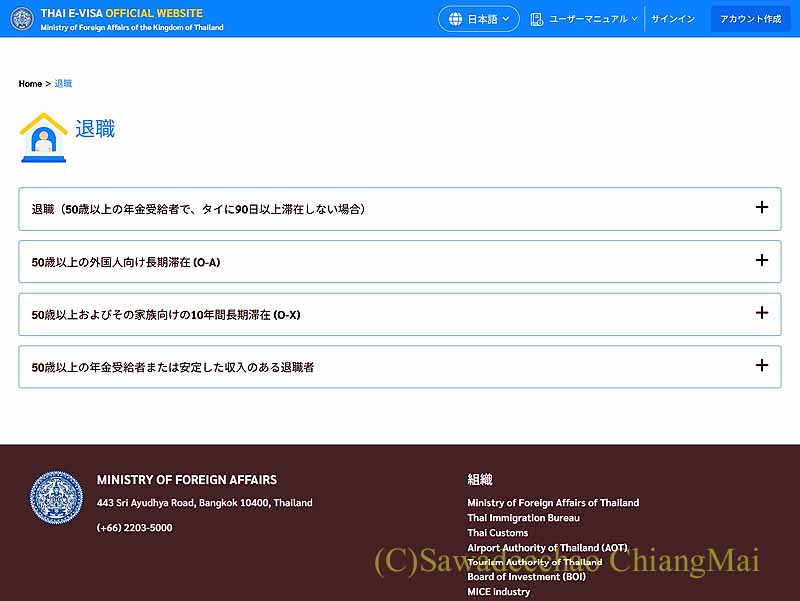The image size is (800, 601).
Task: Click the retirement house icon
Action: (x=43, y=138)
